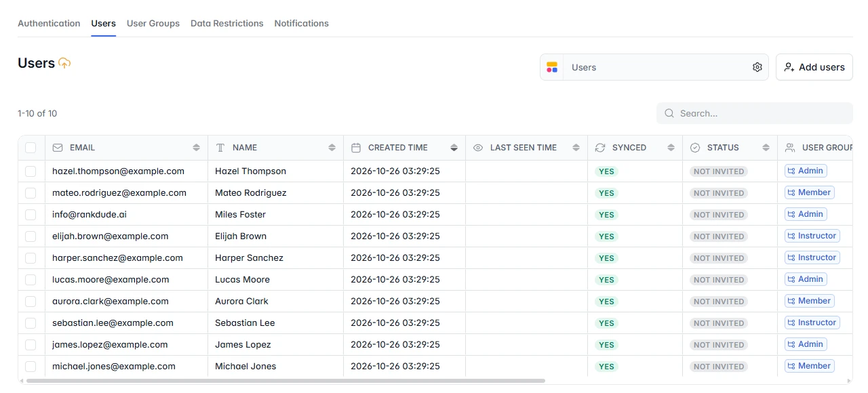The width and height of the screenshot is (868, 393).
Task: Click the Instructor tag for Harper Sanchez
Action: (x=812, y=257)
